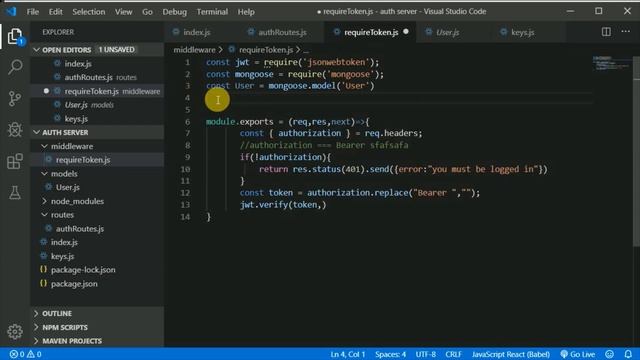This screenshot has height=360, width=640.
Task: Switch to the keys.js editor tab
Action: (x=522, y=32)
